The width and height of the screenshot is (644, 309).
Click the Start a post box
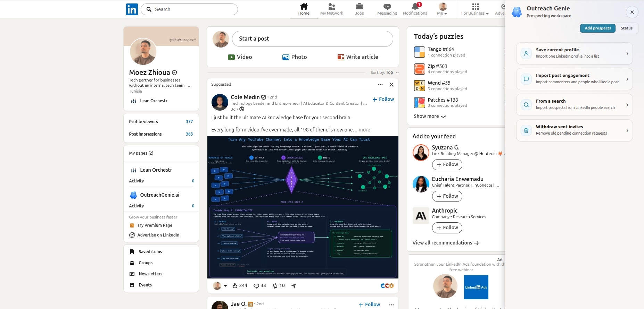(x=313, y=39)
